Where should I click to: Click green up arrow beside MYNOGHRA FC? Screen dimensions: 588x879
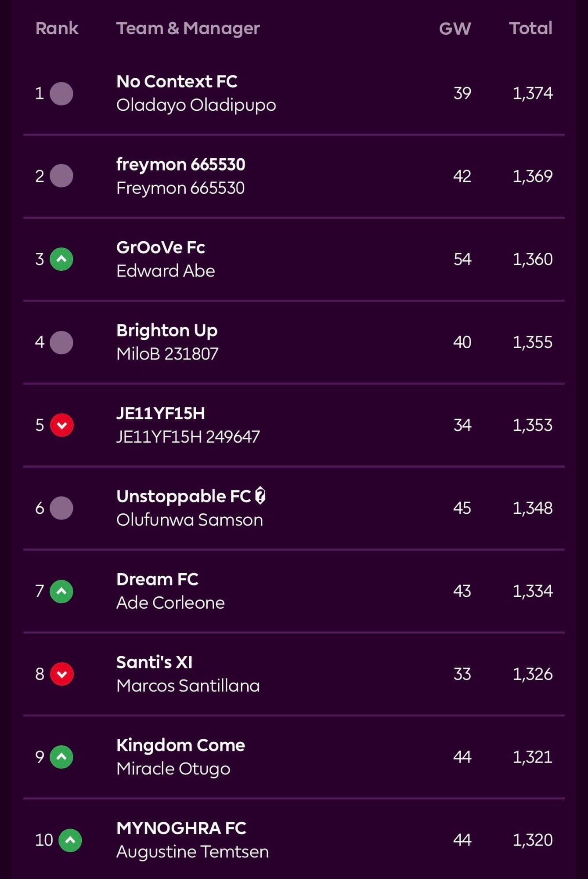70,840
